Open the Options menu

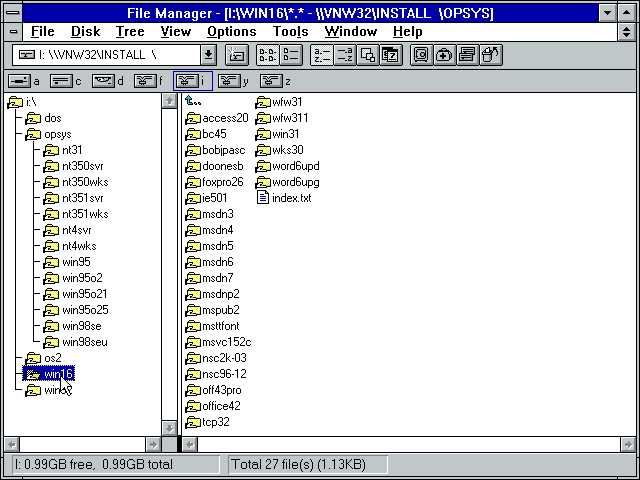(x=232, y=31)
